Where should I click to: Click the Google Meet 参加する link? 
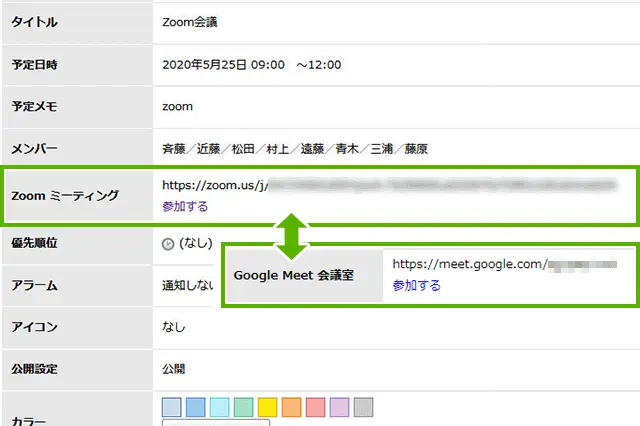coord(416,285)
